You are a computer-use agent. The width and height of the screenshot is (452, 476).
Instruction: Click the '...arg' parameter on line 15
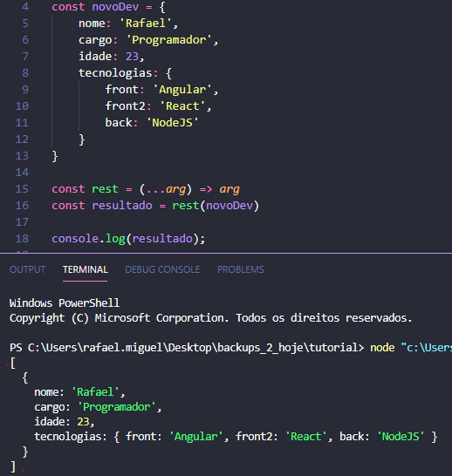(166, 189)
